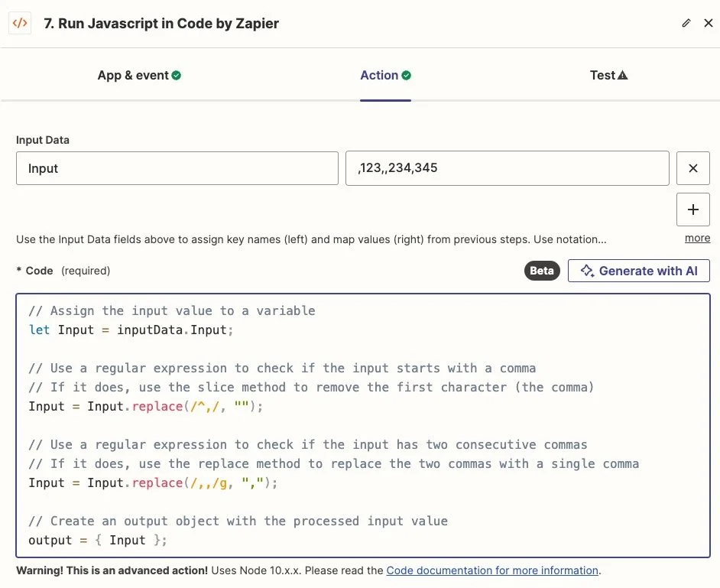Add another input data row with plus
The image size is (720, 588).
[693, 210]
